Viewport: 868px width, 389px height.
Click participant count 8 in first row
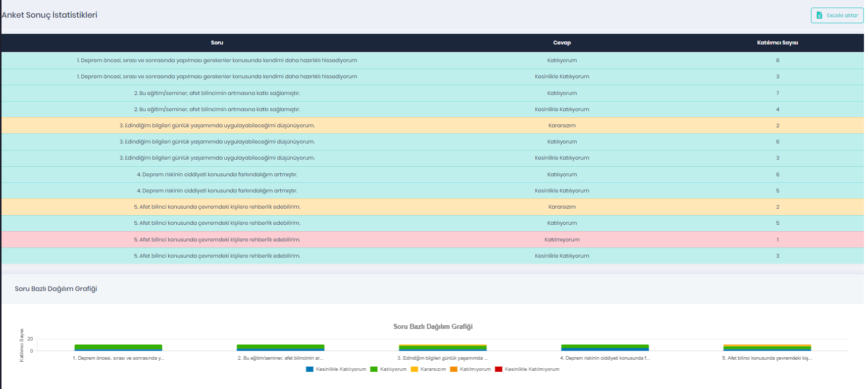[777, 61]
